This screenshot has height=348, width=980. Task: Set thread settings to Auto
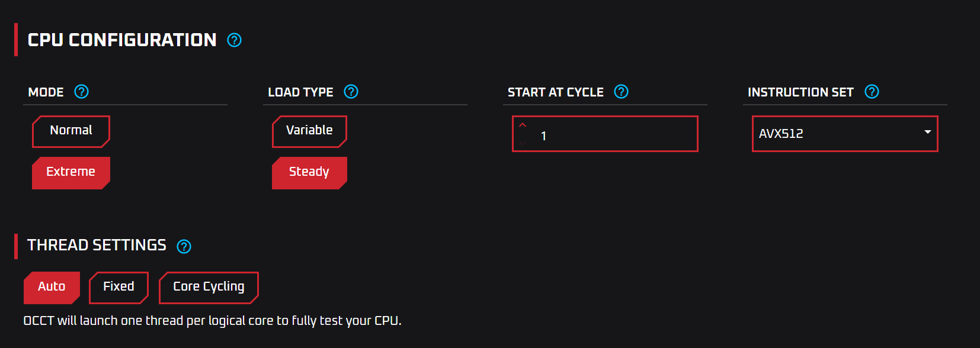pyautogui.click(x=52, y=288)
